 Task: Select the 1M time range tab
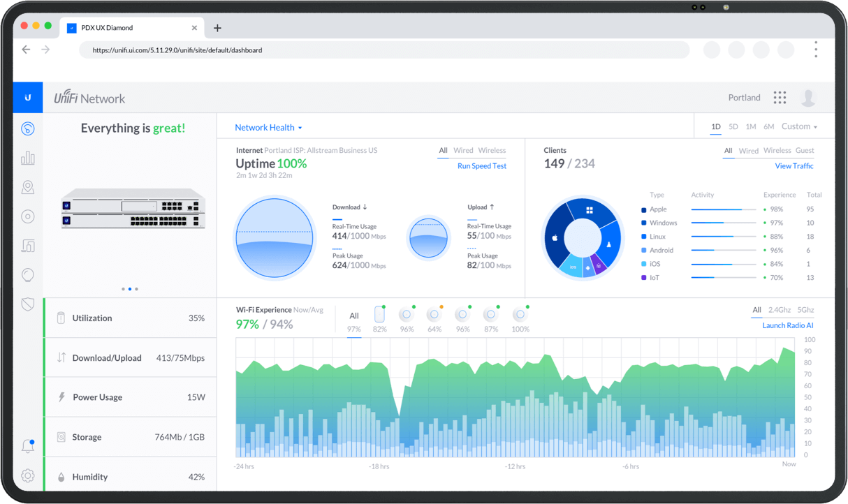coord(751,126)
